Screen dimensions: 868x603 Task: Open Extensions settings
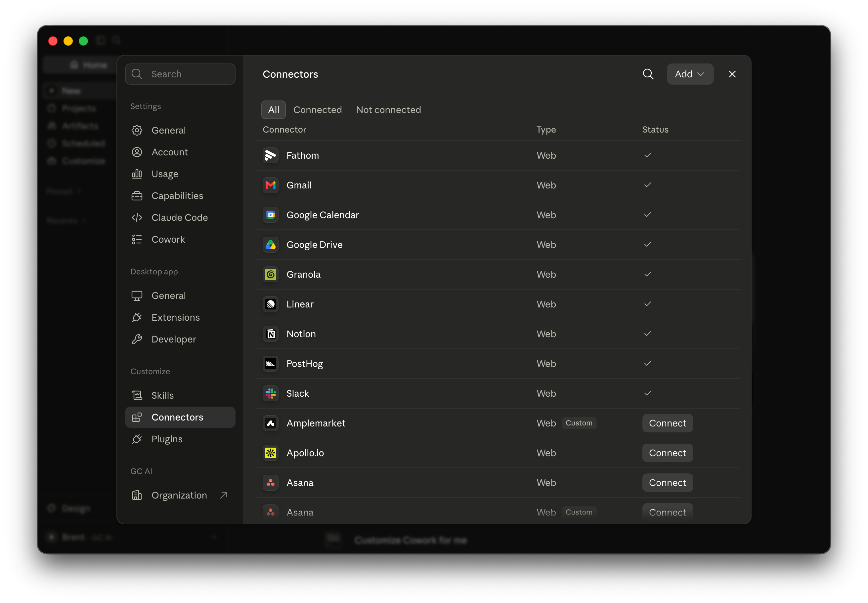point(180,317)
